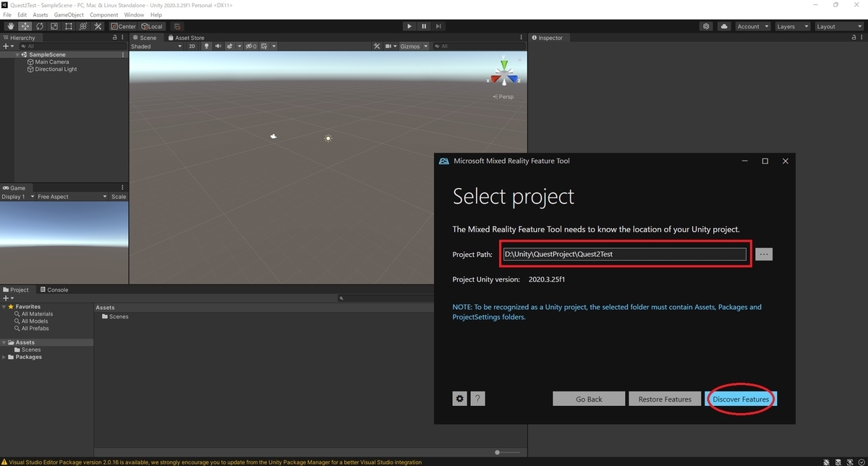This screenshot has height=466, width=868.
Task: Select the Scale tool in Unity toolbar
Action: [54, 26]
